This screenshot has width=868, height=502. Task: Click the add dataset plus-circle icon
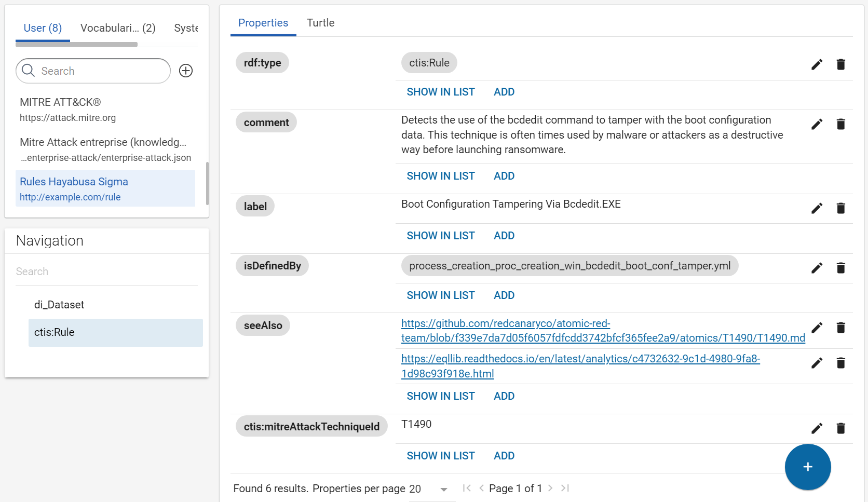(x=186, y=71)
